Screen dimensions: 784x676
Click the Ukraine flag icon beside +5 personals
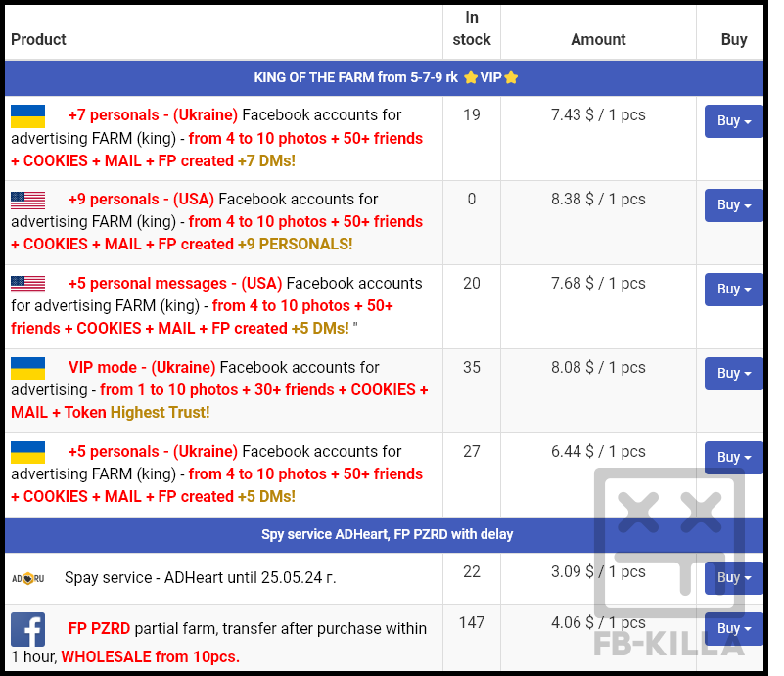pos(27,452)
